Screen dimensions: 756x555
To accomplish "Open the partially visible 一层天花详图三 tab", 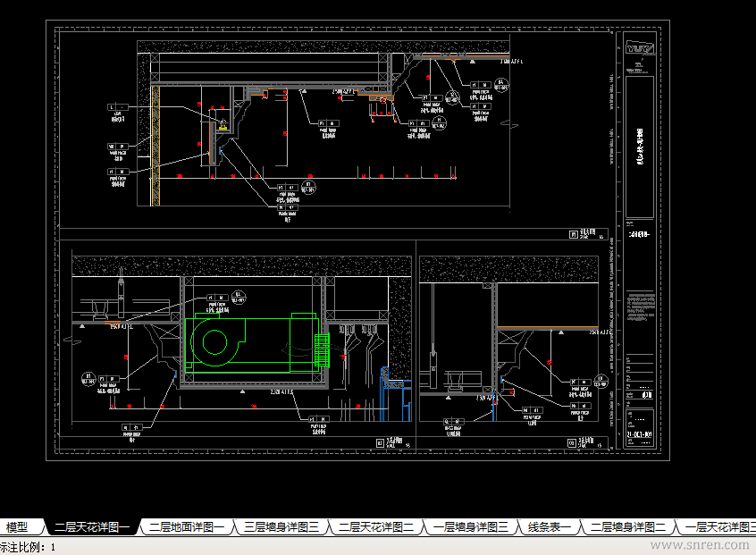I will pyautogui.click(x=717, y=527).
